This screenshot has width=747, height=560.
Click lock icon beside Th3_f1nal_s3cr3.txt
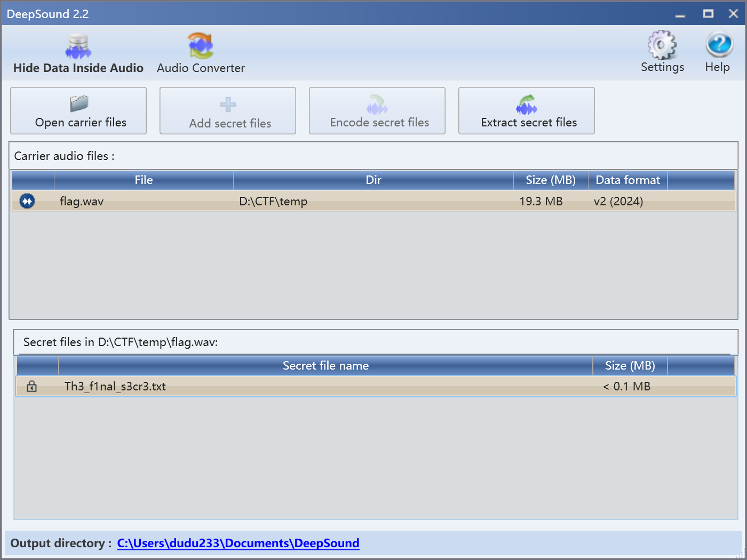(x=32, y=386)
